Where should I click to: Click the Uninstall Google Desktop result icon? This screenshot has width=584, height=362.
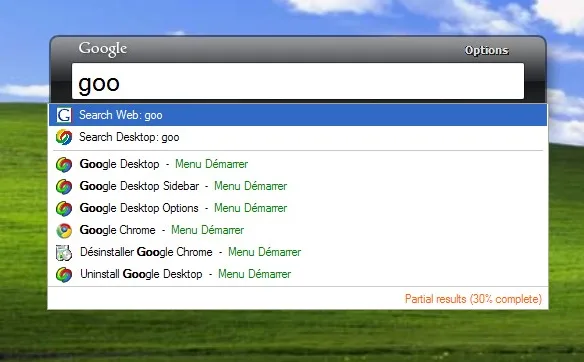click(x=64, y=274)
